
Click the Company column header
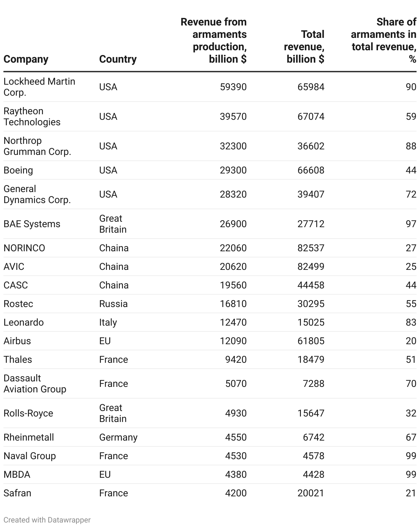[x=26, y=59]
